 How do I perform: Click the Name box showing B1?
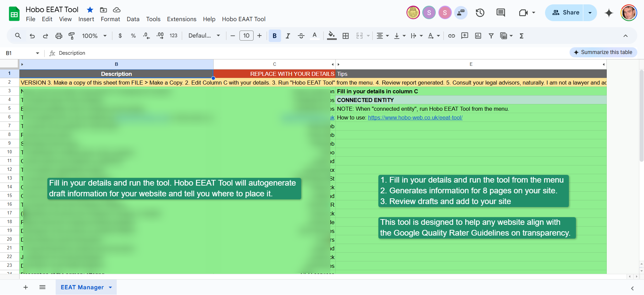(22, 53)
